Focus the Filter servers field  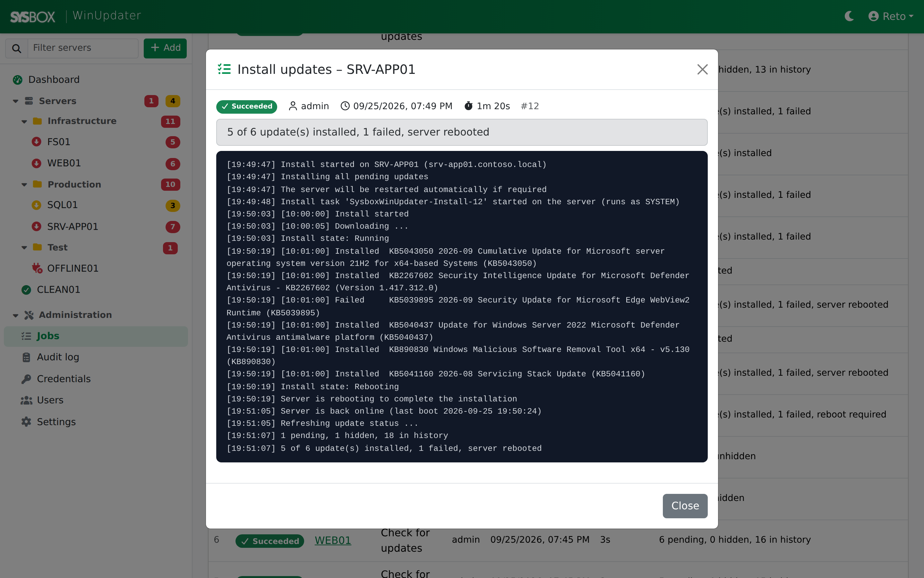pos(83,48)
